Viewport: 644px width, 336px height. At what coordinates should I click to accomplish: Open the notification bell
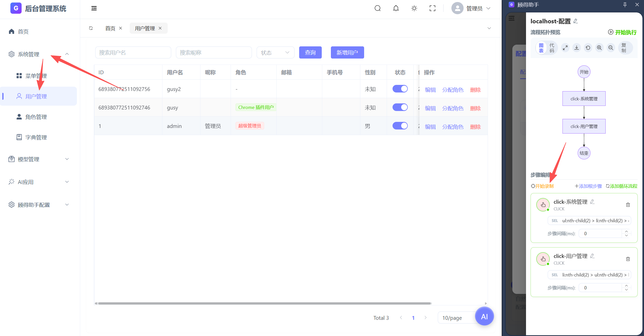(396, 8)
